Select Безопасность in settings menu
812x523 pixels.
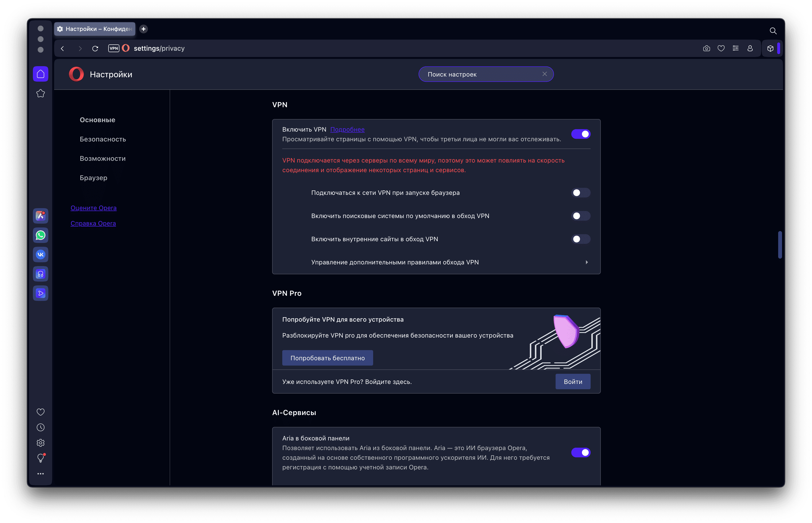click(x=103, y=139)
